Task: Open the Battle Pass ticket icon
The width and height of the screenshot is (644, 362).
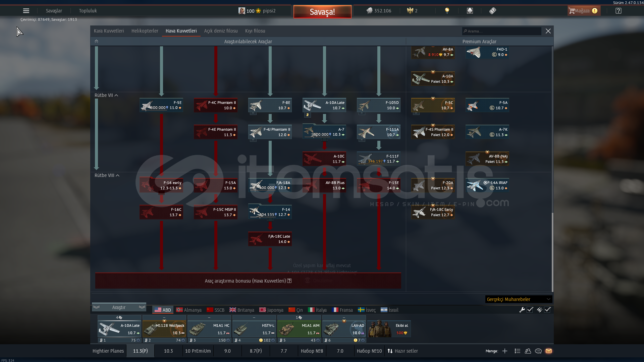Action: click(492, 11)
